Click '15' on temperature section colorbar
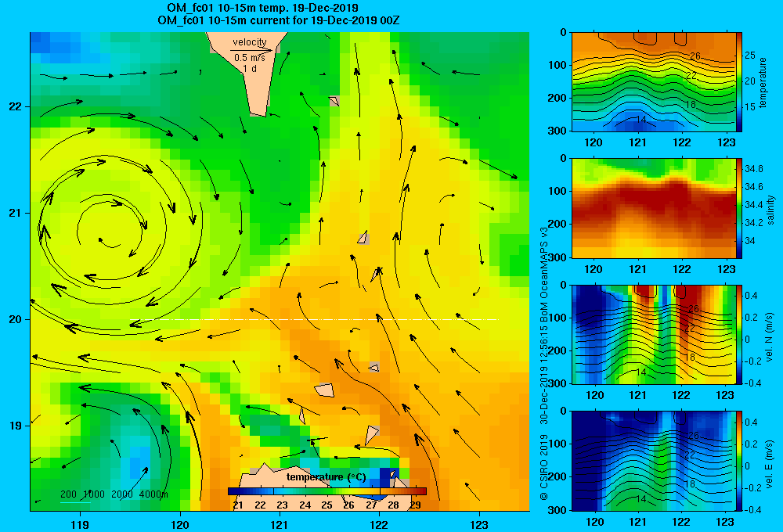 (x=750, y=107)
